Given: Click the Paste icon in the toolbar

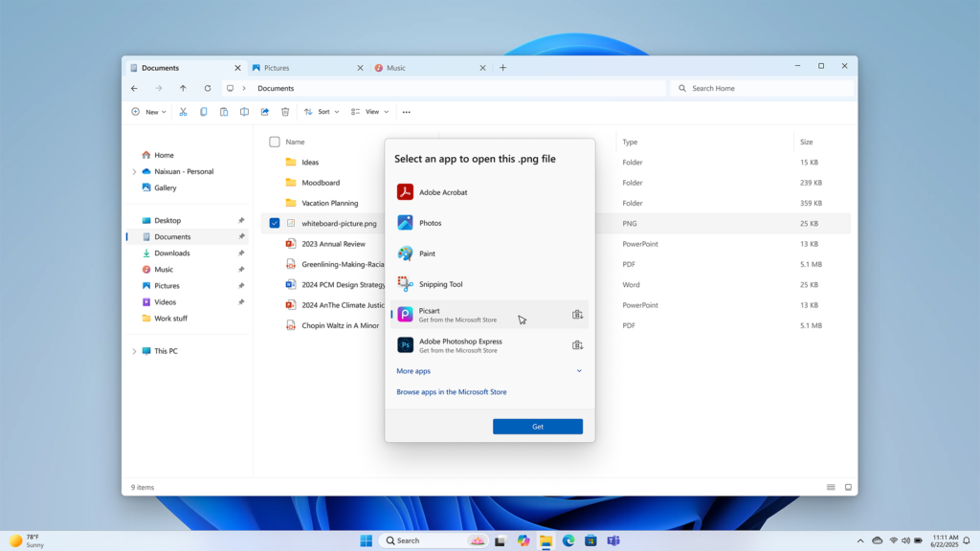Looking at the screenshot, I should 223,112.
